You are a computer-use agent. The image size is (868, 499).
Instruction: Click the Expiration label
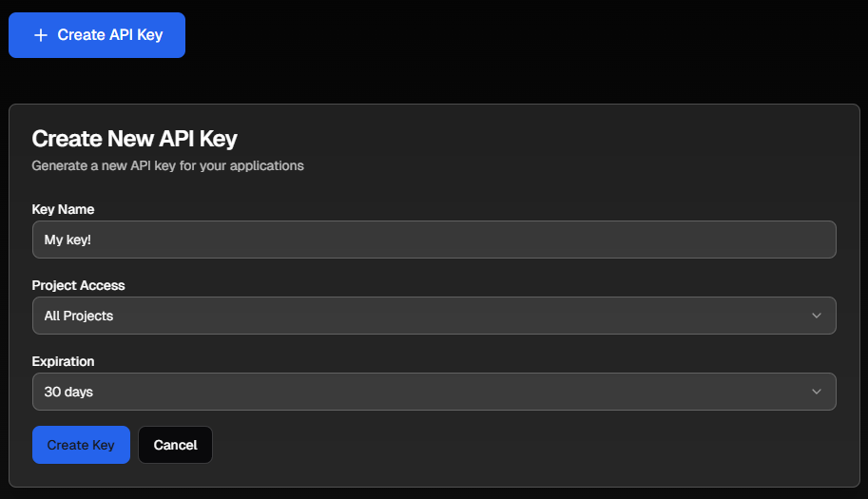[63, 361]
